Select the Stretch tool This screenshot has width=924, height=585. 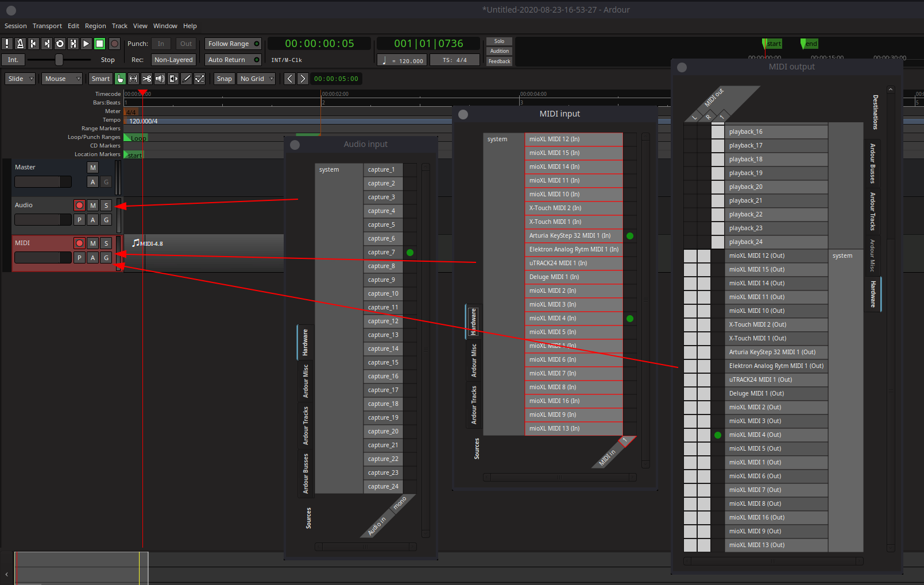173,79
